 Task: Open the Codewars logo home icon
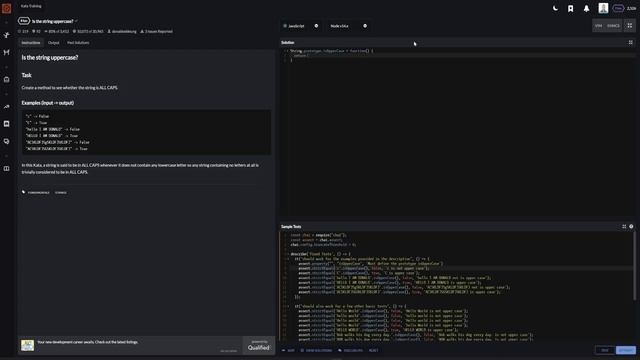coord(7,8)
